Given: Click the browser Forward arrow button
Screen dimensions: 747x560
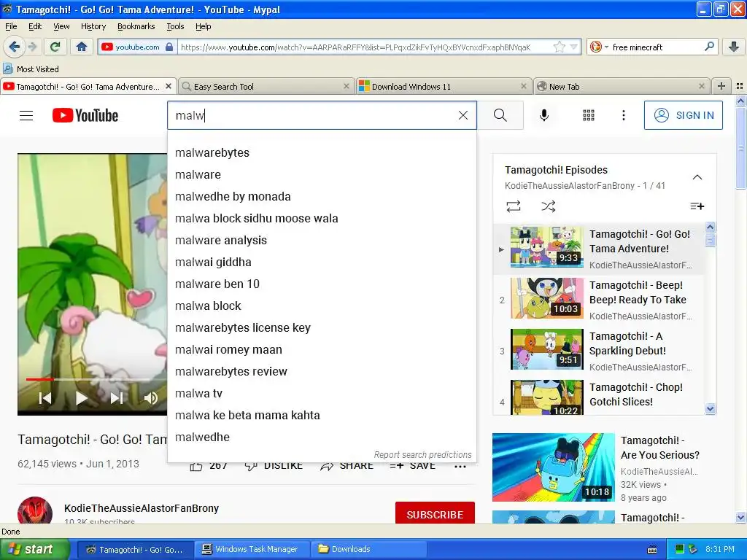Looking at the screenshot, I should coord(32,47).
